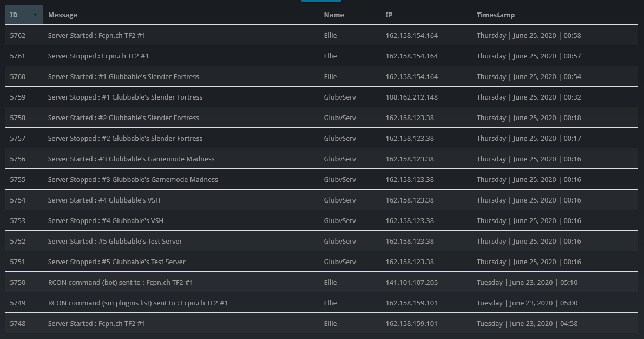Click timestamp 'June 25, 2020 | 00:58'
Screen dimensions: 644x339
click(547, 35)
